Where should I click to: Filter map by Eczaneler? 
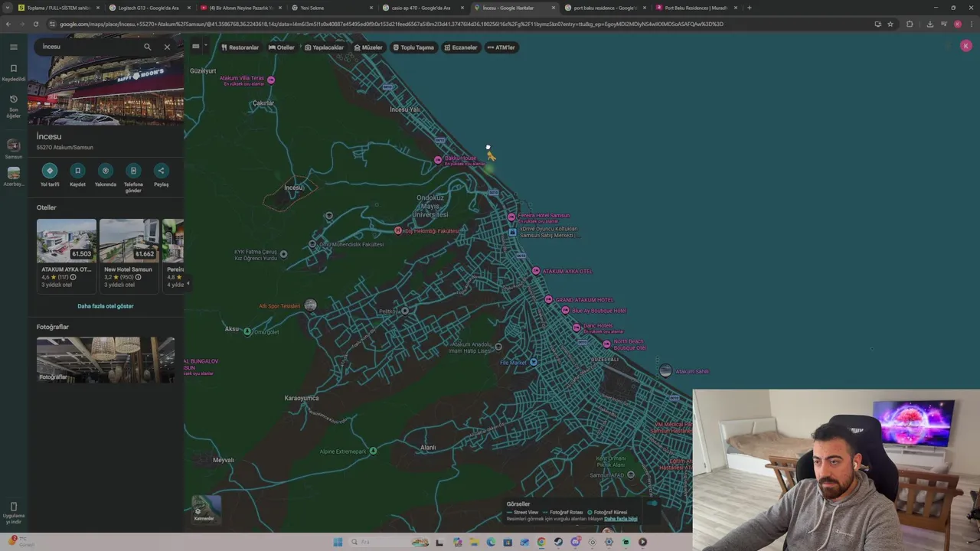point(461,47)
